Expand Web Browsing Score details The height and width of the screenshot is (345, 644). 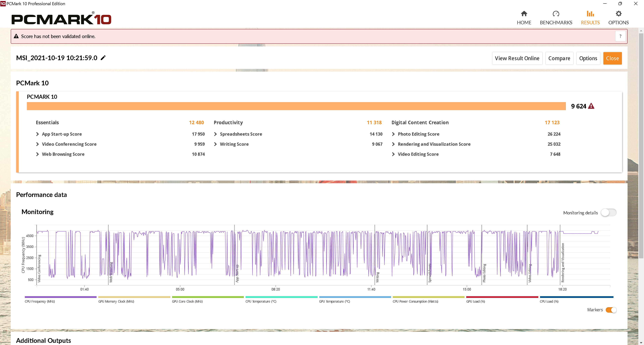click(x=38, y=154)
